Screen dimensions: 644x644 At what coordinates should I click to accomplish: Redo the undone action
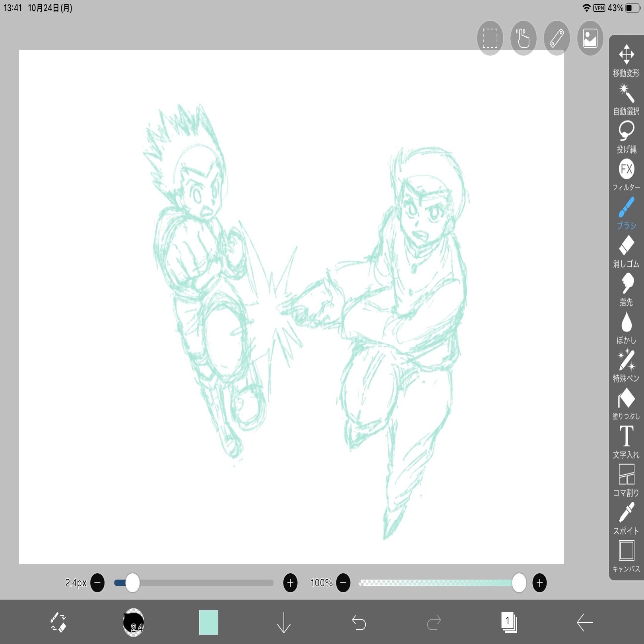click(434, 623)
